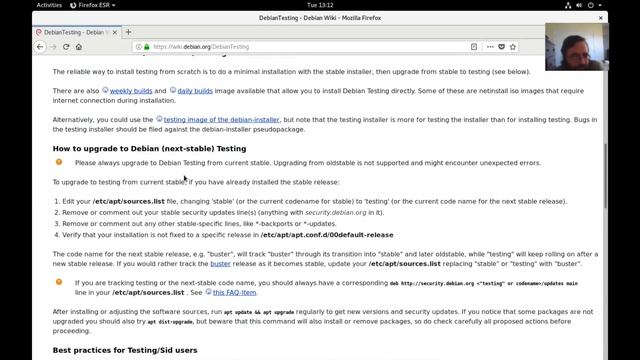Click step 3 about backports or updates lines
The image size is (640, 360).
click(x=199, y=224)
